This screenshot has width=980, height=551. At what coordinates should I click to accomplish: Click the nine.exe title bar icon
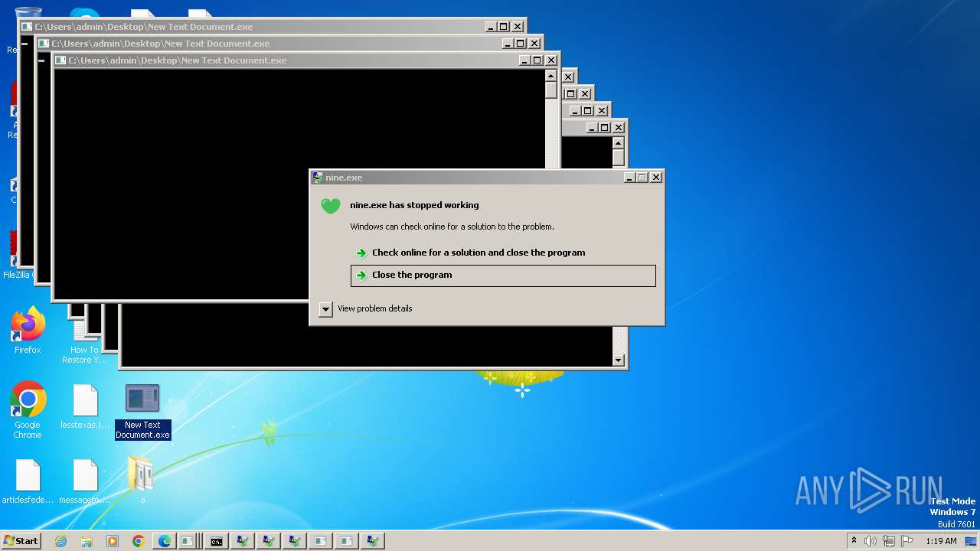(318, 178)
